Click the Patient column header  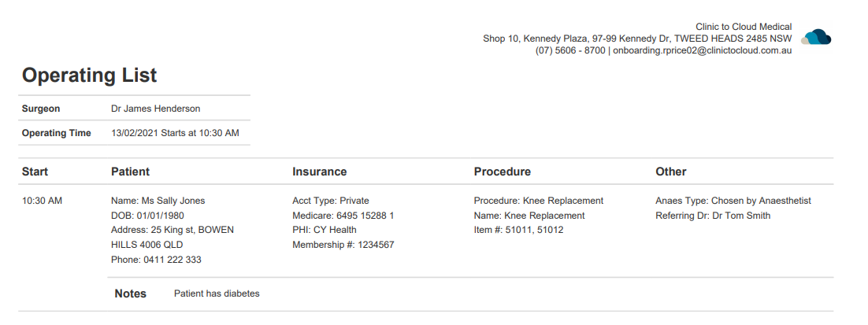pyautogui.click(x=130, y=172)
